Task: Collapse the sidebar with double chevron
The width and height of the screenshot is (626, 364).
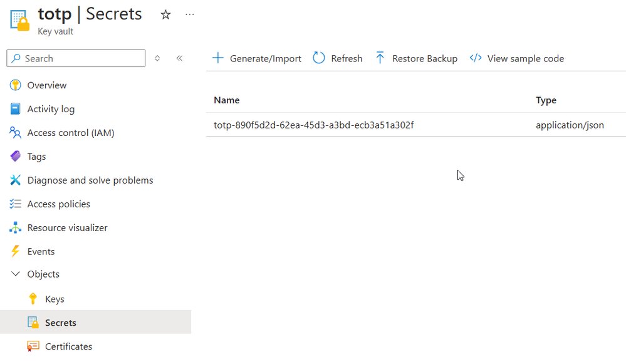Action: tap(180, 58)
